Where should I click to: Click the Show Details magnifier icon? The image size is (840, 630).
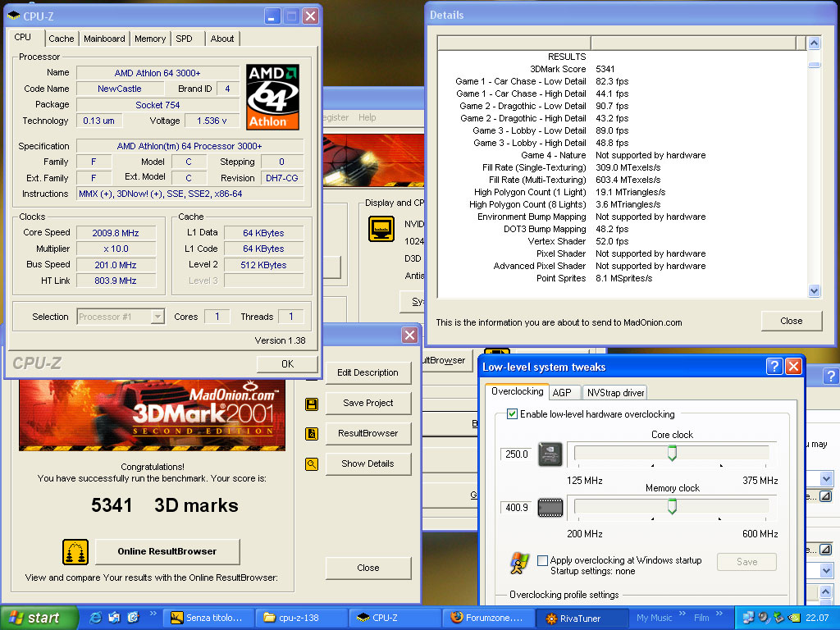(312, 464)
